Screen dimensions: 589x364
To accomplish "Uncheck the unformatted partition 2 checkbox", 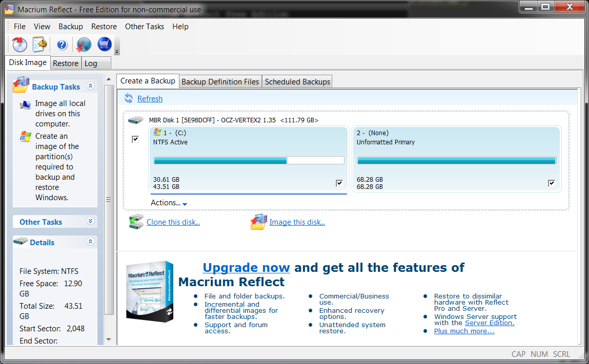I will [552, 183].
